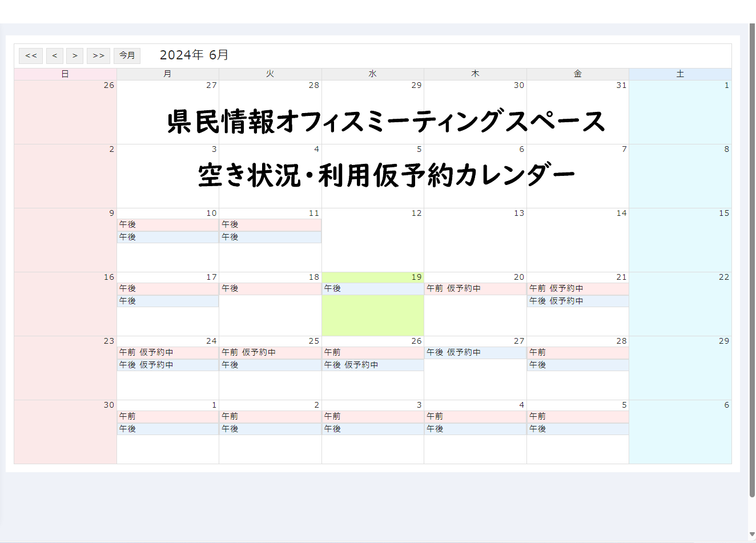Image resolution: width=756 pixels, height=543 pixels.
Task: Click the 水 Wednesday column header
Action: tap(373, 74)
